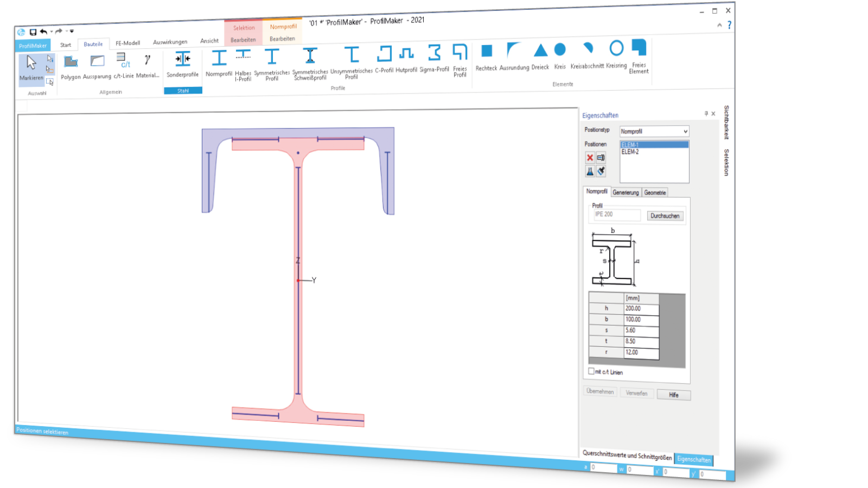
Task: Undo the last action
Action: 43,31
